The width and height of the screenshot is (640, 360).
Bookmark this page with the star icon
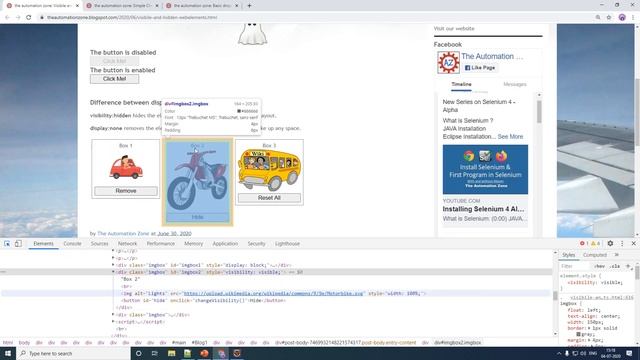(x=609, y=18)
